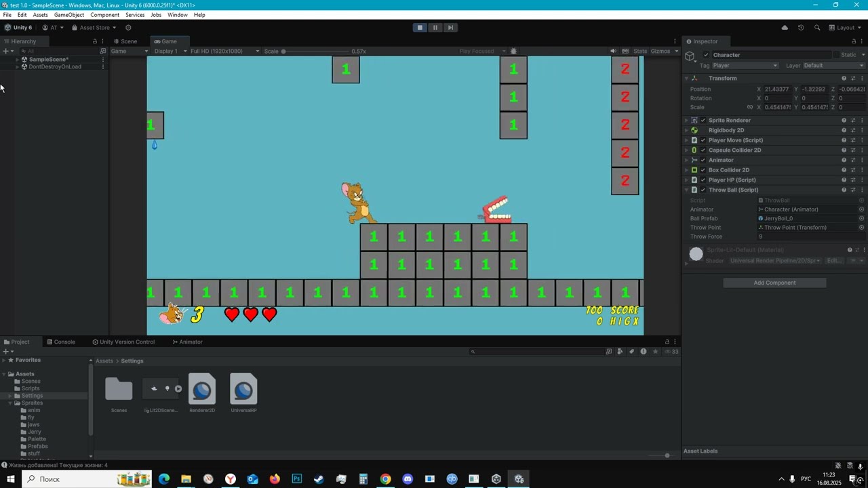Toggle the Stats button in Game view
This screenshot has height=488, width=868.
tap(640, 51)
